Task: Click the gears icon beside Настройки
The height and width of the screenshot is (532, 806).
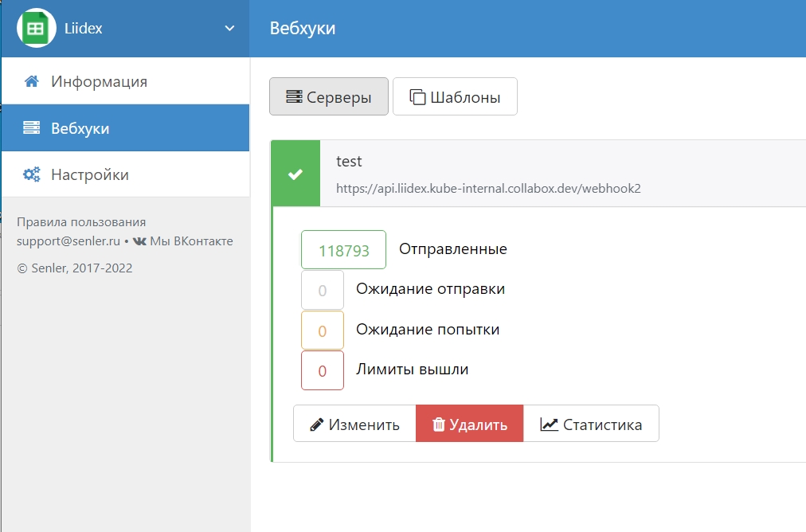Action: tap(32, 174)
